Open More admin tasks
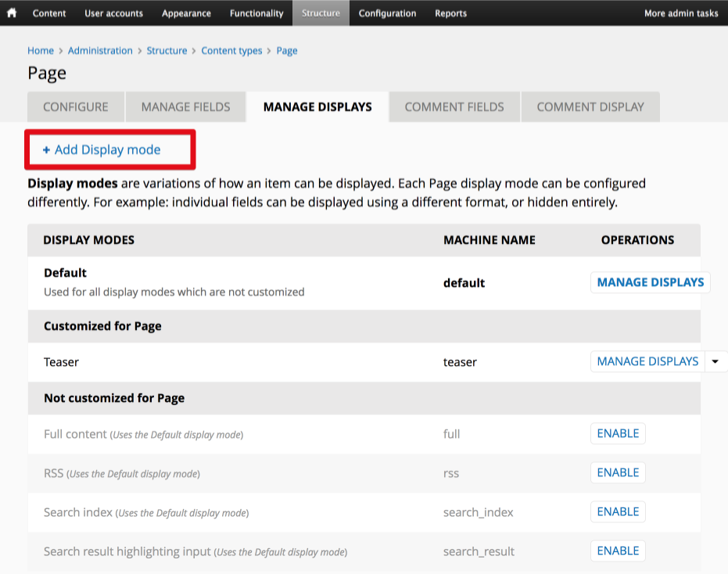 (681, 13)
